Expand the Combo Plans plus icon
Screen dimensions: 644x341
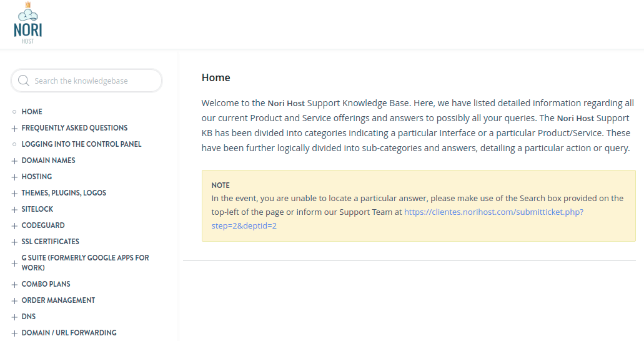pyautogui.click(x=14, y=285)
